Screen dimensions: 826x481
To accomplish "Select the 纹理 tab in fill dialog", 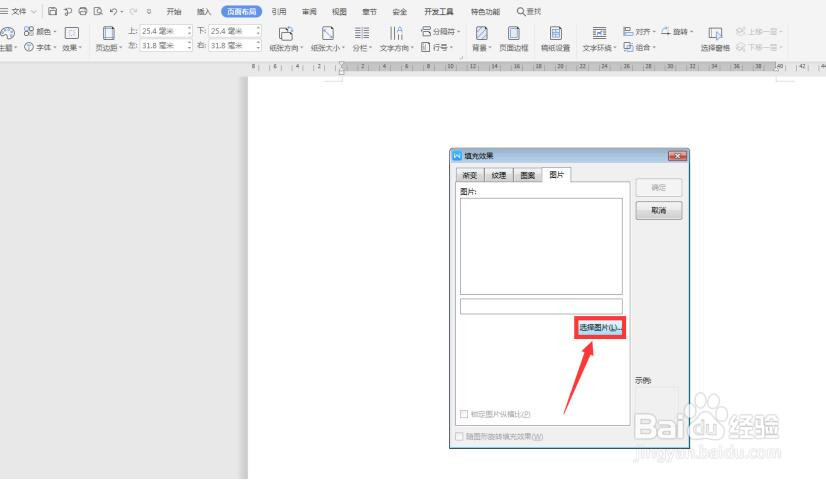I will click(x=498, y=175).
